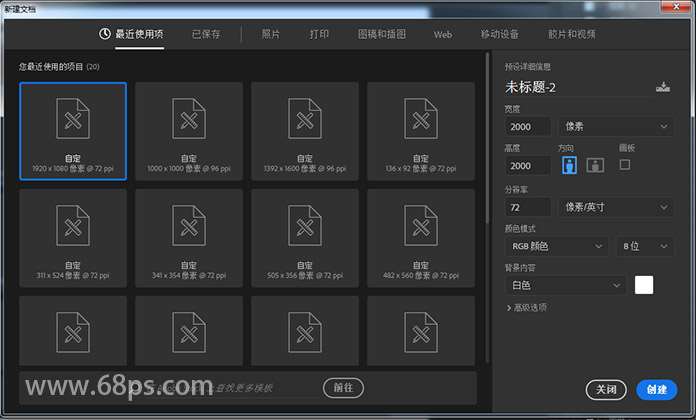Close the 新建文档 dialog window with X
696x420 pixels.
tap(676, 7)
